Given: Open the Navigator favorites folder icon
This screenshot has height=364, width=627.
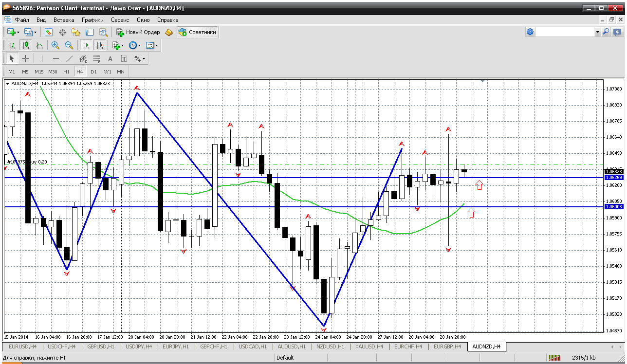Looking at the screenshot, I should [x=76, y=32].
